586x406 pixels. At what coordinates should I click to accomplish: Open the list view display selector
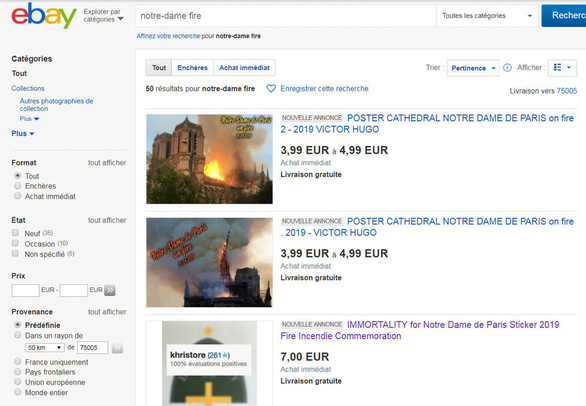(562, 68)
